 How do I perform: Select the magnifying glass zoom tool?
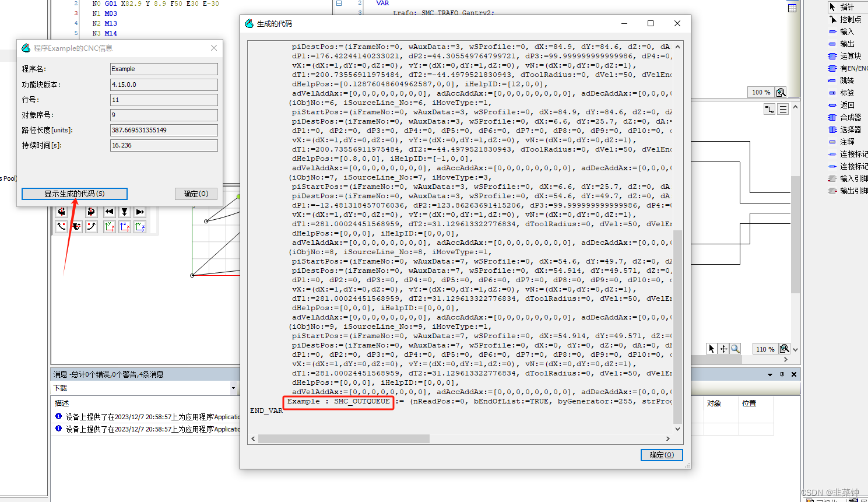click(735, 349)
